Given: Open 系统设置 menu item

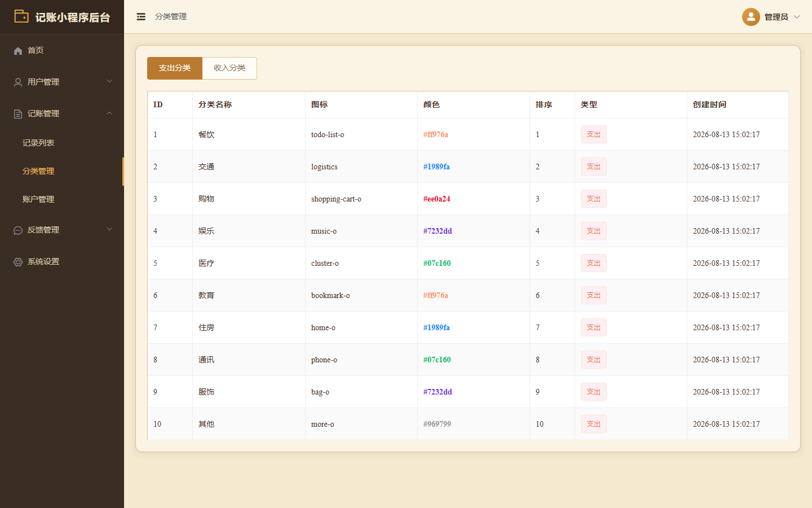Looking at the screenshot, I should (x=62, y=261).
